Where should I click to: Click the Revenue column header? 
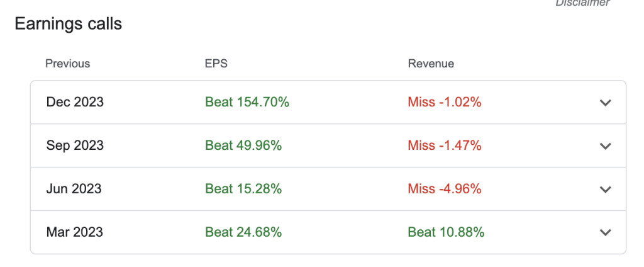(x=431, y=64)
